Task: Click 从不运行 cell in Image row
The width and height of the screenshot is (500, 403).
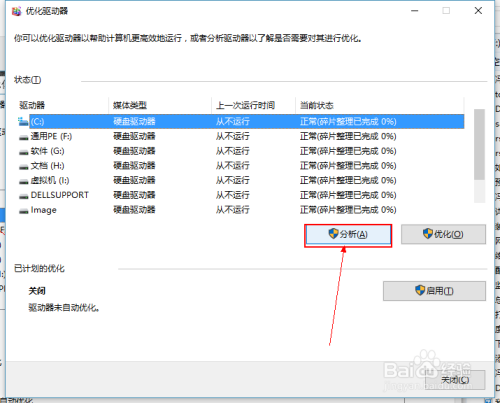Action: (x=233, y=210)
